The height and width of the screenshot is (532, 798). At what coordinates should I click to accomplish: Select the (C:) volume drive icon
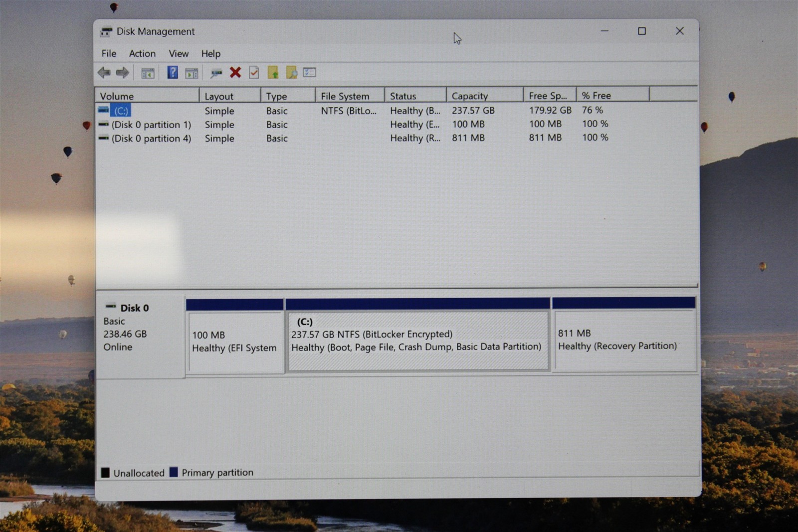click(103, 110)
